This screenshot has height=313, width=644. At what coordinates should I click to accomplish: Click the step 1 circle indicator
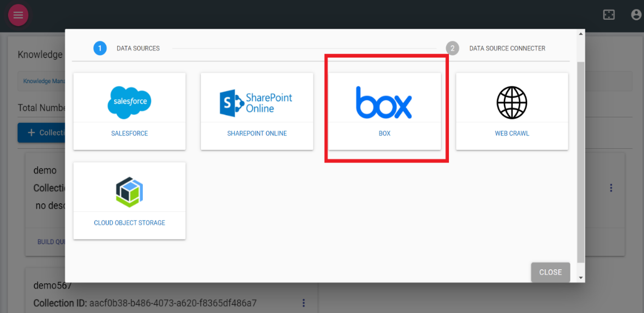coord(101,48)
